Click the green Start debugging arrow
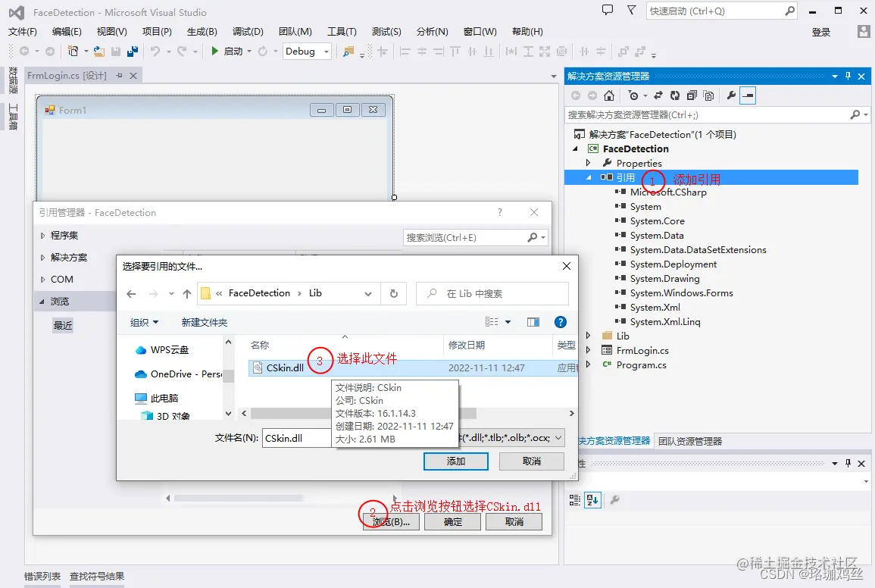This screenshot has height=588, width=875. [x=215, y=52]
